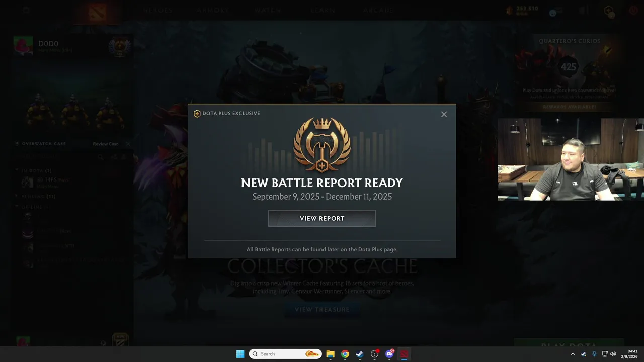Open Steam from the taskbar

point(360,354)
